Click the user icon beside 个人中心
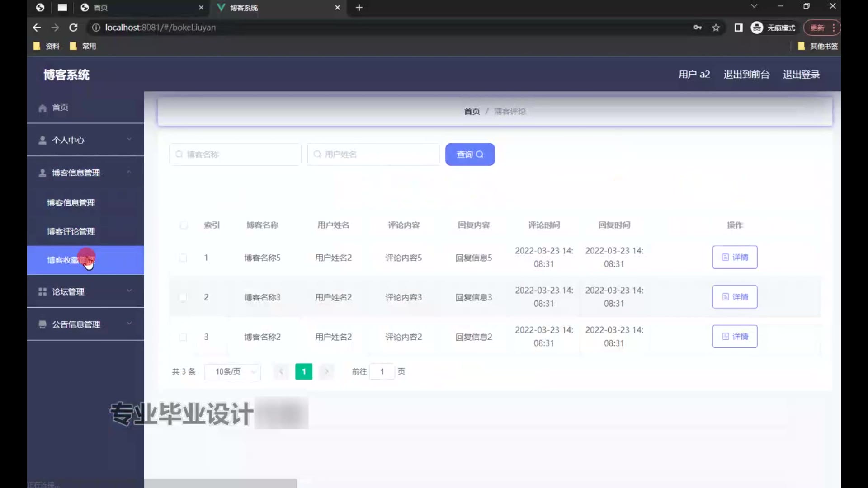 [x=42, y=140]
